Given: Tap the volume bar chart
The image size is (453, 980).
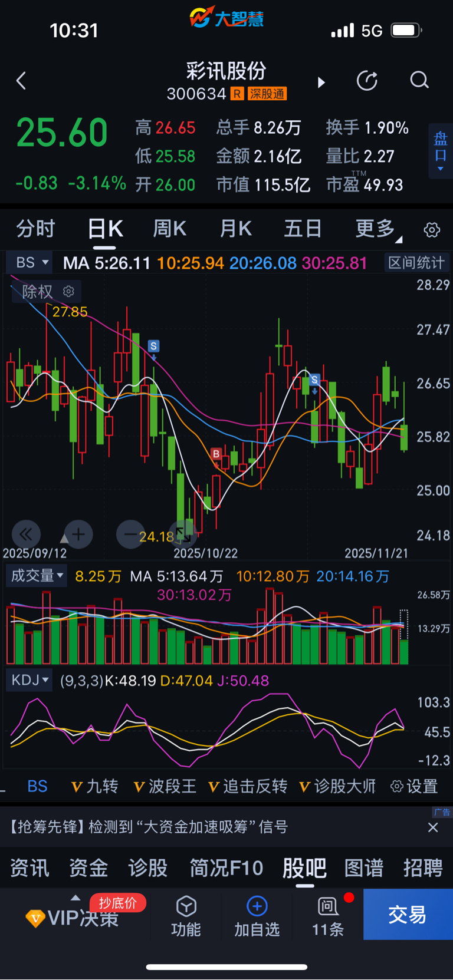Looking at the screenshot, I should pyautogui.click(x=206, y=628).
